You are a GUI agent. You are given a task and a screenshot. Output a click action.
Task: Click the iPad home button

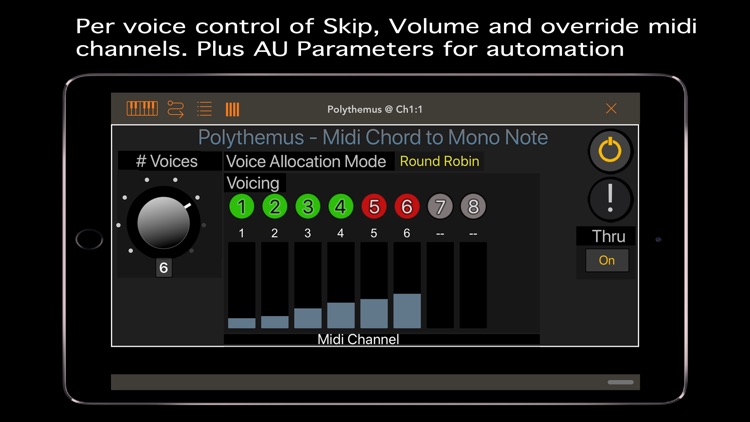pyautogui.click(x=89, y=239)
